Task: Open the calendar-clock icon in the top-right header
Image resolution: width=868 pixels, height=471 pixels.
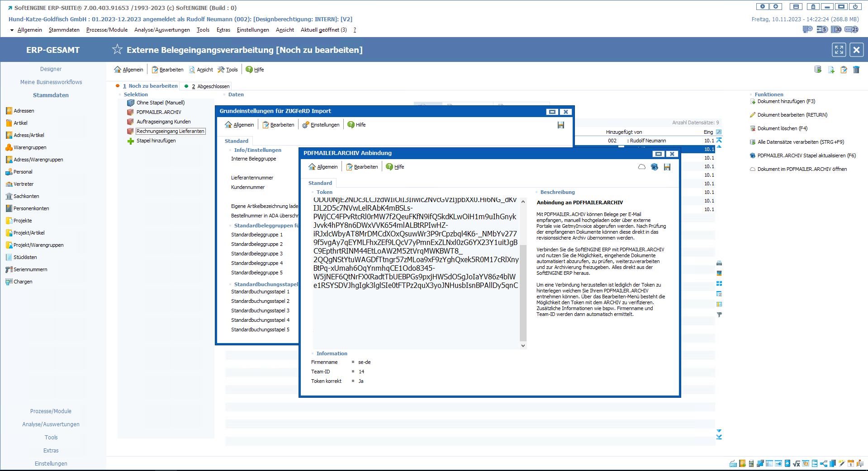Action: tap(807, 29)
